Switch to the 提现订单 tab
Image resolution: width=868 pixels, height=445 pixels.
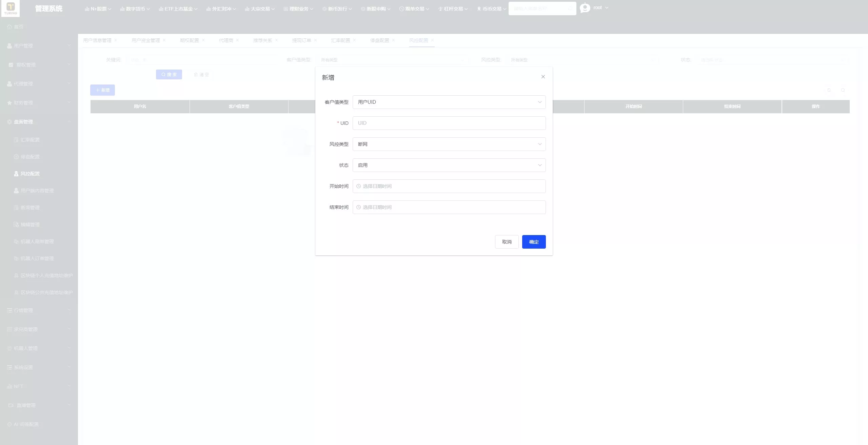[301, 40]
